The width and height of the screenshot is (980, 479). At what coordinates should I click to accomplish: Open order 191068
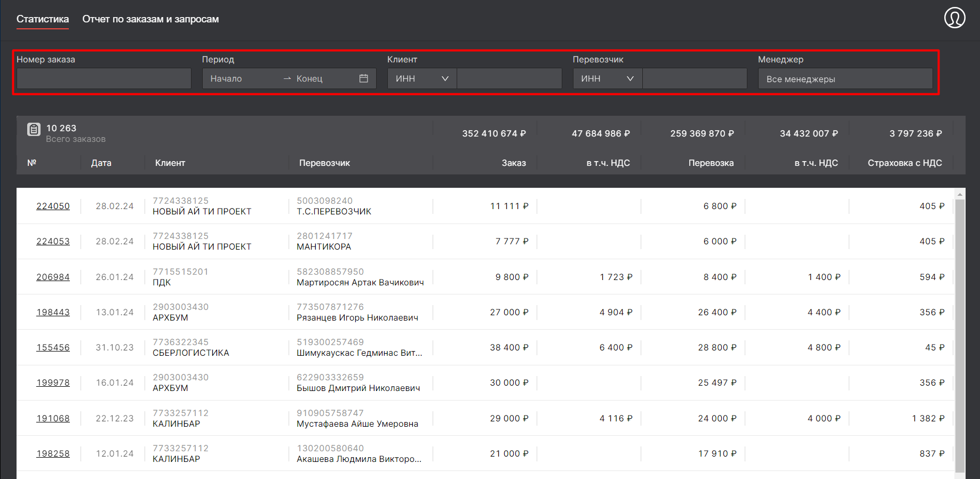coord(53,418)
